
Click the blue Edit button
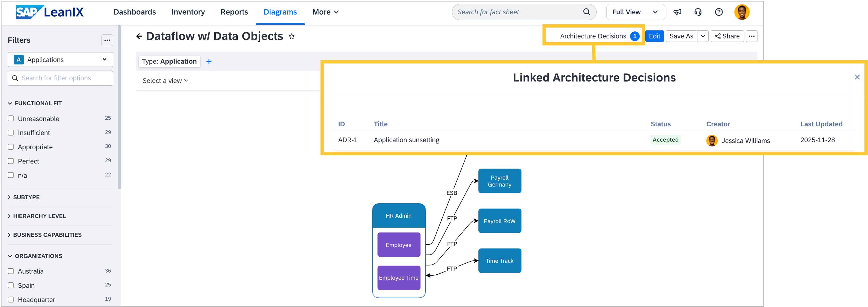click(x=654, y=36)
